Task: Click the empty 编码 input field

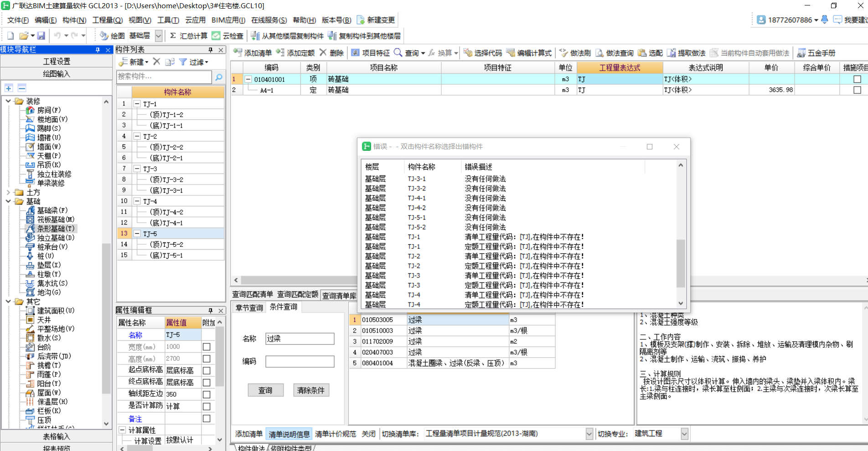Action: [x=300, y=362]
